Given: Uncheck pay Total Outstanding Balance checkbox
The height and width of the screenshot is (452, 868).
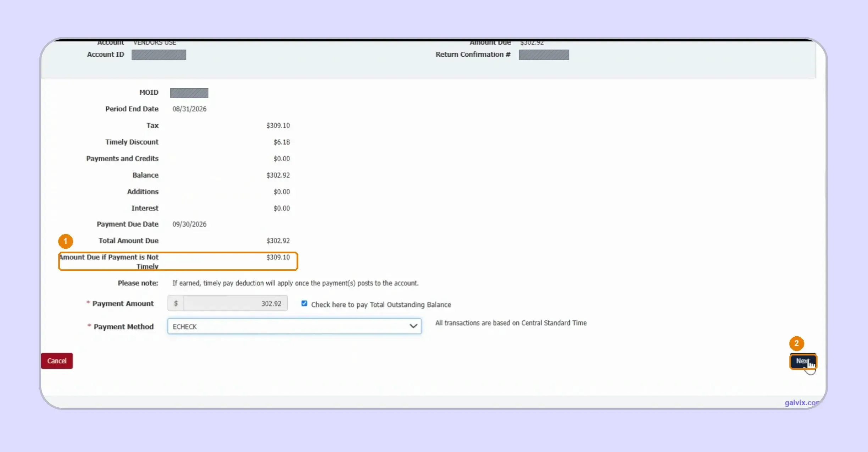Looking at the screenshot, I should point(304,303).
